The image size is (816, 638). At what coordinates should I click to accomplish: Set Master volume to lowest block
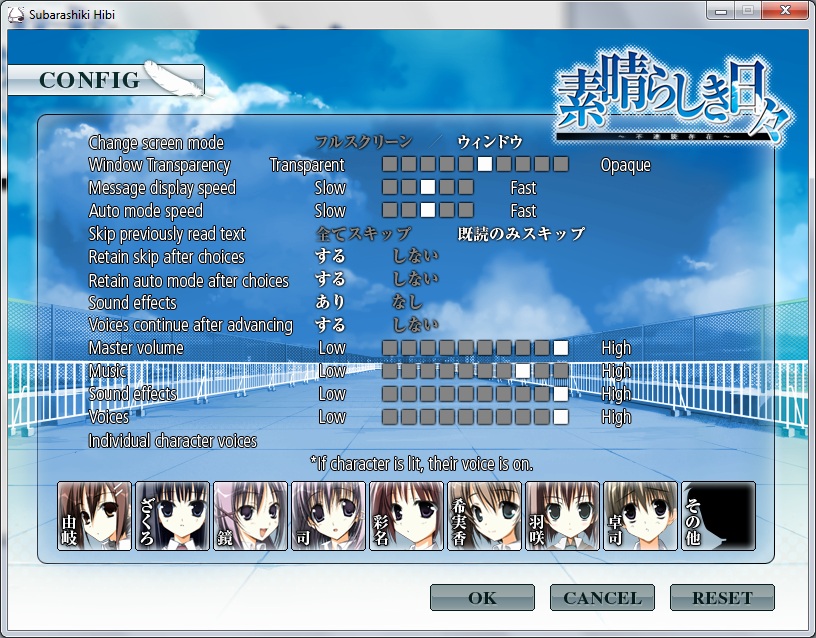[x=390, y=348]
